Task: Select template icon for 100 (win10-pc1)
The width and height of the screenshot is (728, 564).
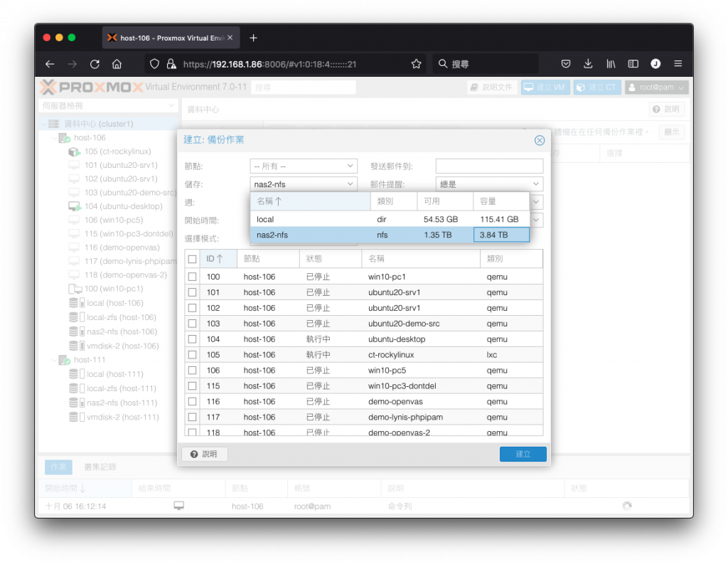Action: pyautogui.click(x=75, y=289)
